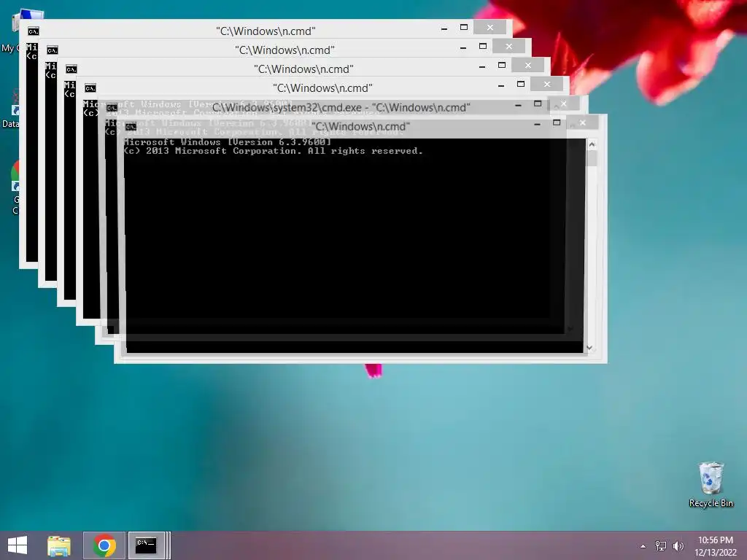
Task: Show hidden system tray icons
Action: coord(643,546)
